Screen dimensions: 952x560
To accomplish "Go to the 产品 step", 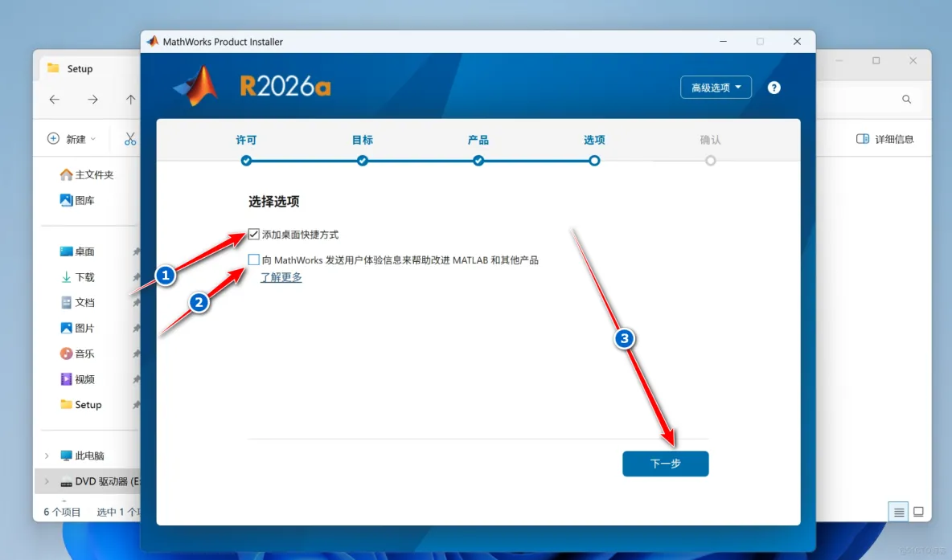I will 478,140.
